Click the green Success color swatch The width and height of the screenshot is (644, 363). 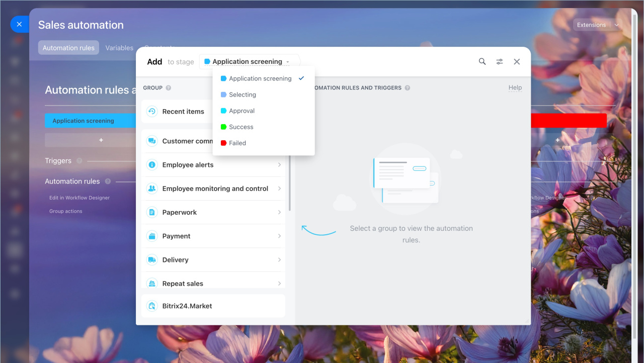[x=223, y=127]
